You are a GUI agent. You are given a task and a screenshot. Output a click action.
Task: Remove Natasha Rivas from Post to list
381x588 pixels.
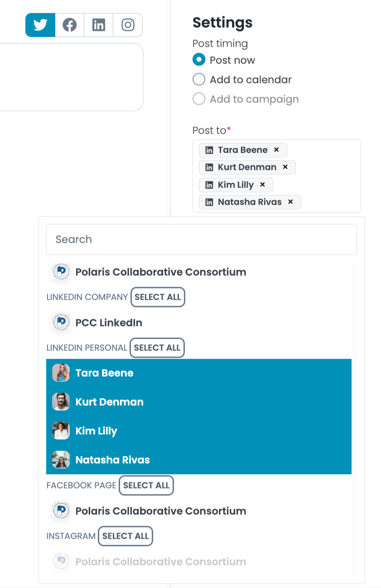coord(291,202)
